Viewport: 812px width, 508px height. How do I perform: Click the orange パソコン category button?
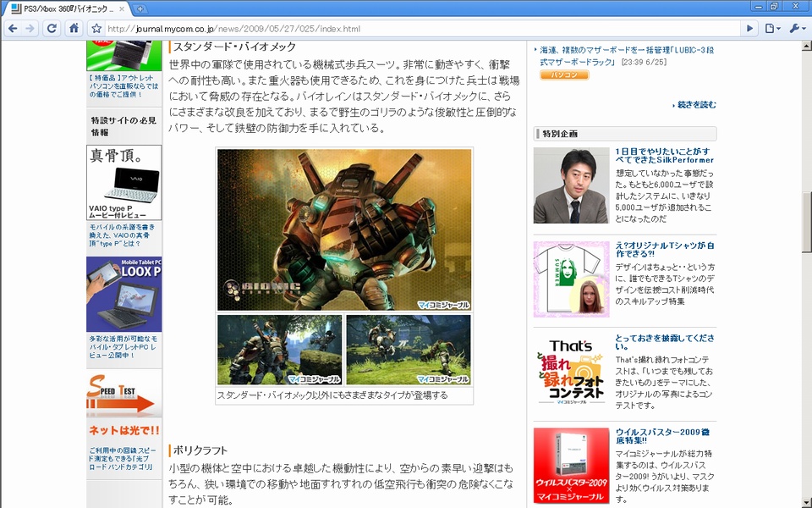564,75
